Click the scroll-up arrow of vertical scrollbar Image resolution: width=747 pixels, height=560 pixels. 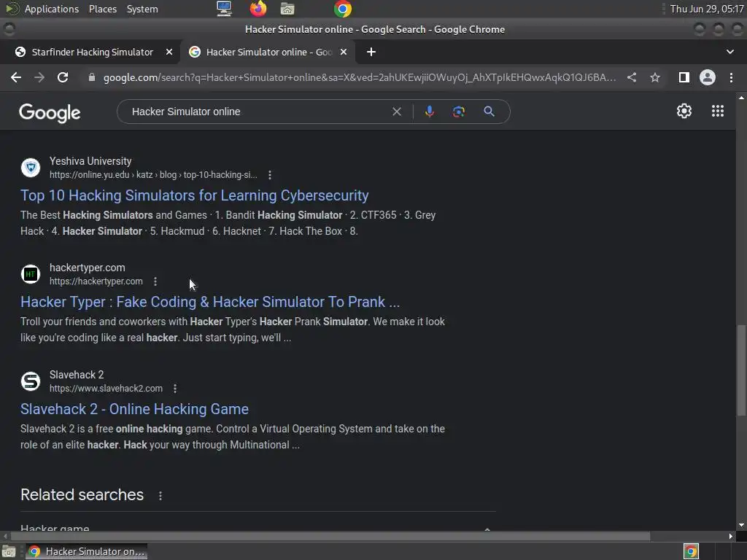click(x=741, y=98)
